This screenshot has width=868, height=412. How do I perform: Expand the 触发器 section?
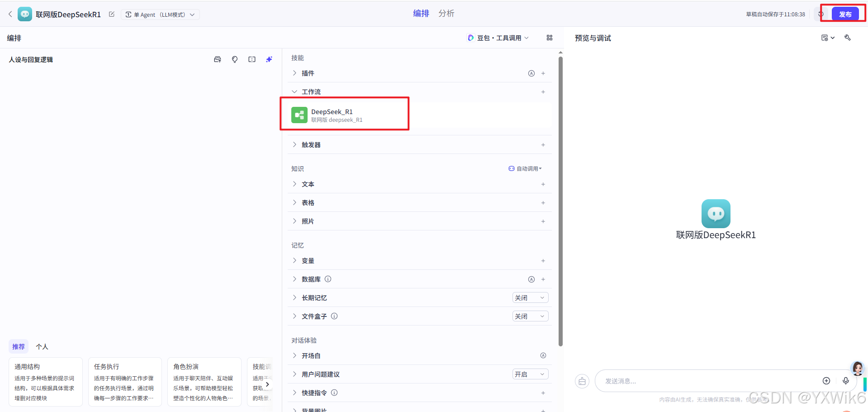click(x=294, y=145)
